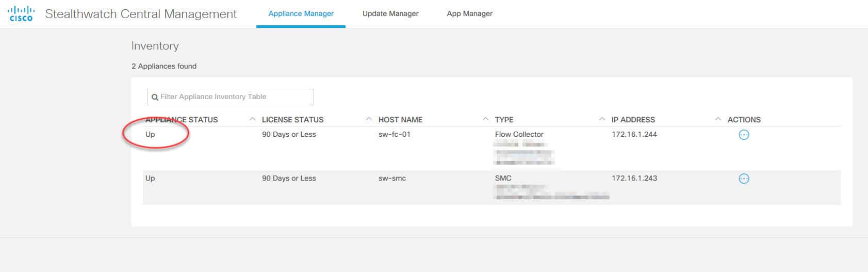The image size is (868, 272).
Task: Switch to the Appliance Manager tab
Action: (301, 13)
